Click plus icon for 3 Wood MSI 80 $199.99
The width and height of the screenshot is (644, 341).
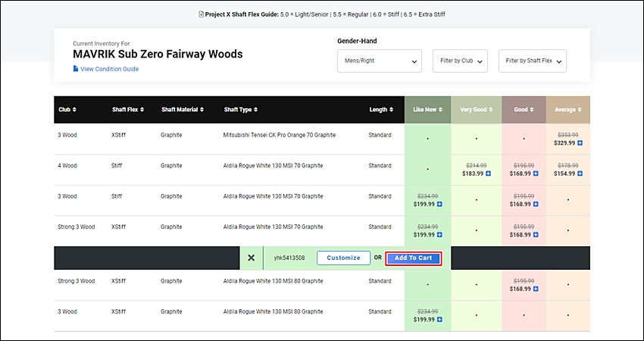[x=439, y=320]
